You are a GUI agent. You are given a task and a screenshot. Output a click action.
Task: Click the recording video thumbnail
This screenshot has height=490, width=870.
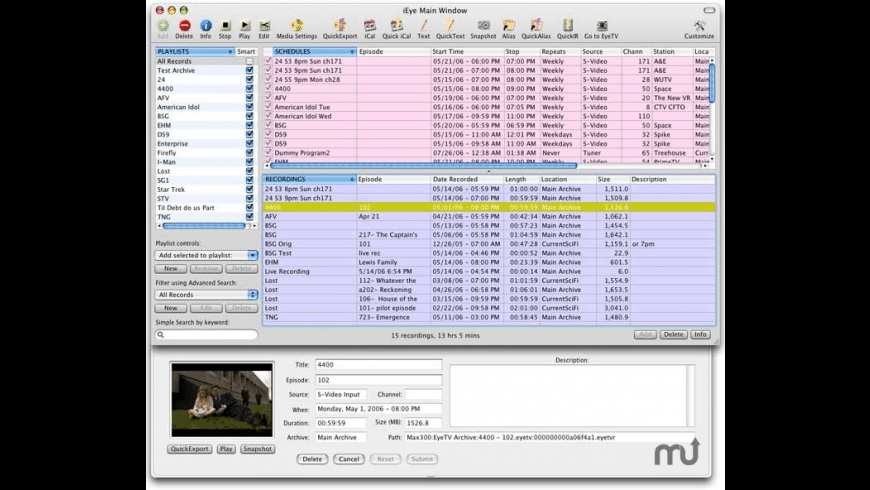[222, 400]
